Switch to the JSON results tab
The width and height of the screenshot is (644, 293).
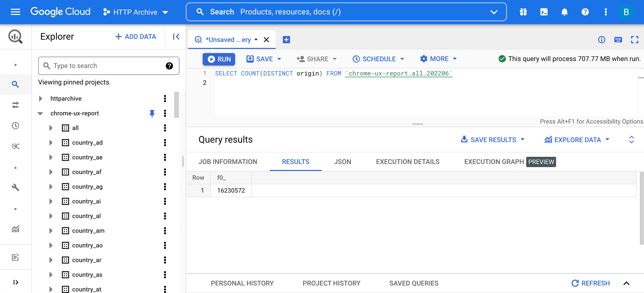(343, 161)
